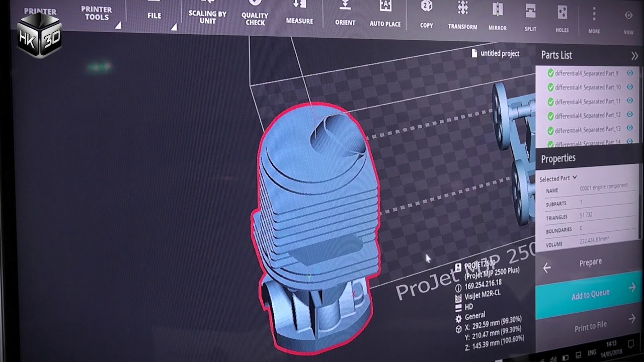
Task: Collapse the Parts List panel with double chevron
Action: [x=634, y=56]
